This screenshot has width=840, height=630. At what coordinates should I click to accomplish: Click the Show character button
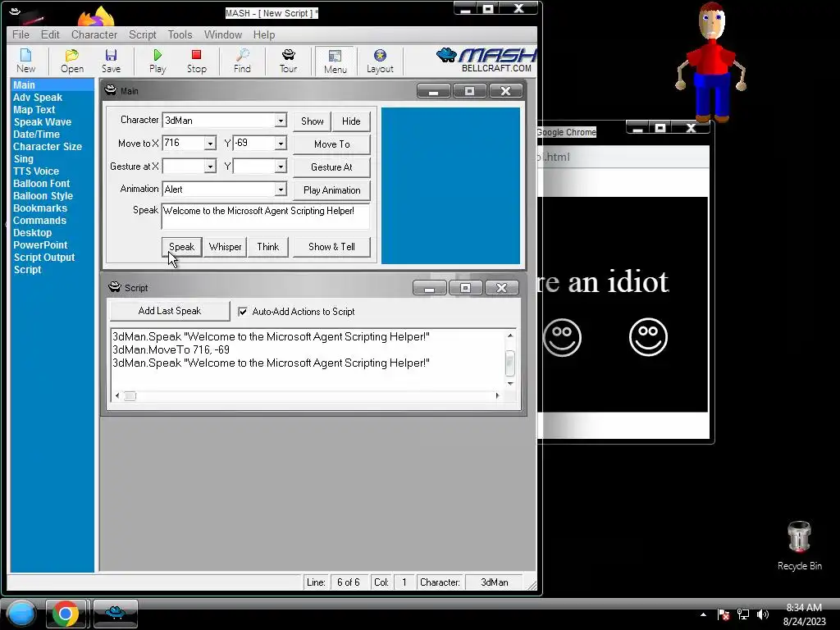[x=313, y=121]
